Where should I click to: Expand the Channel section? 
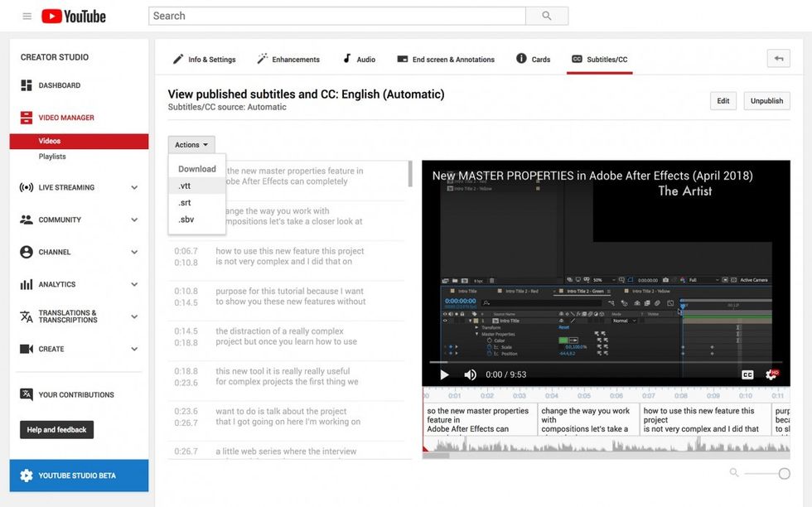(134, 252)
